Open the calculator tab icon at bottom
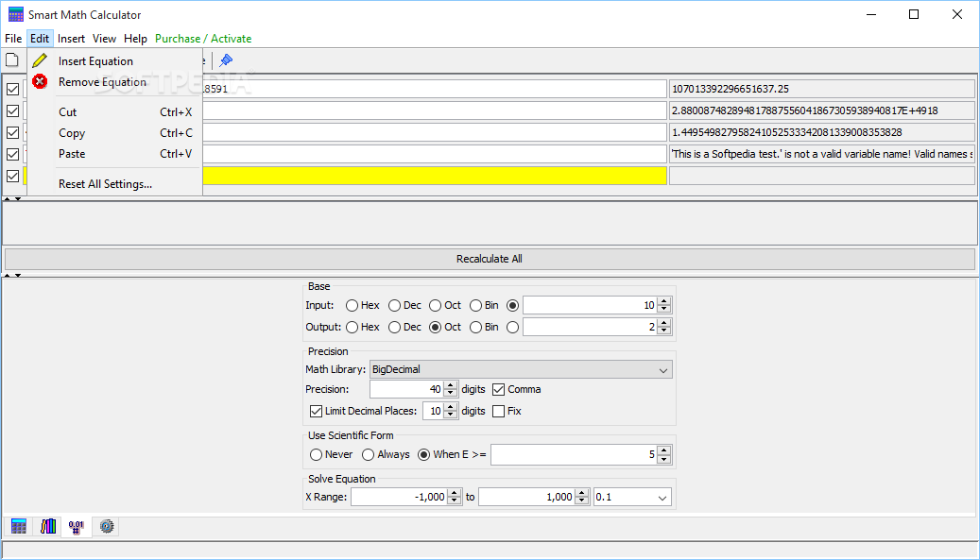The height and width of the screenshot is (560, 980). (19, 526)
